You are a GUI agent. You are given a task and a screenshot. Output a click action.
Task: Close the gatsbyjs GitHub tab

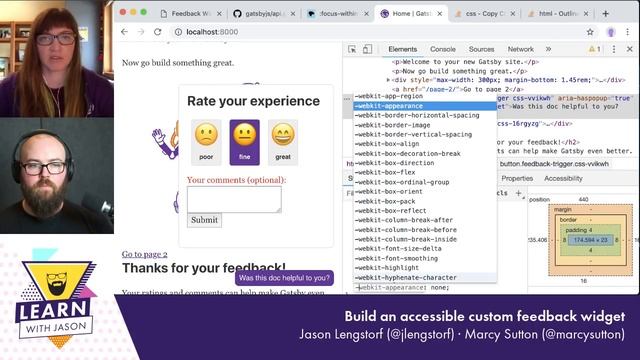(293, 13)
